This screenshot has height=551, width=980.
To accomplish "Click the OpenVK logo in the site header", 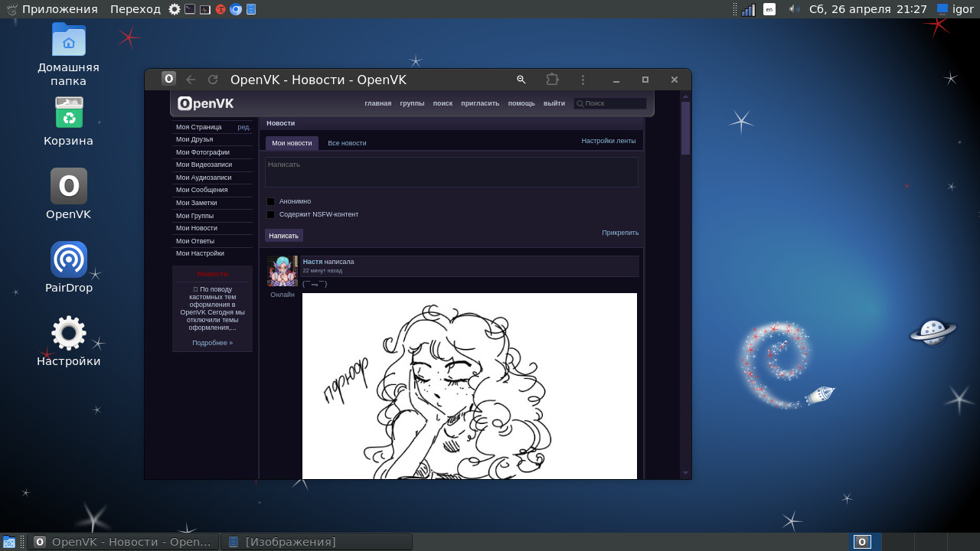I will click(x=206, y=103).
